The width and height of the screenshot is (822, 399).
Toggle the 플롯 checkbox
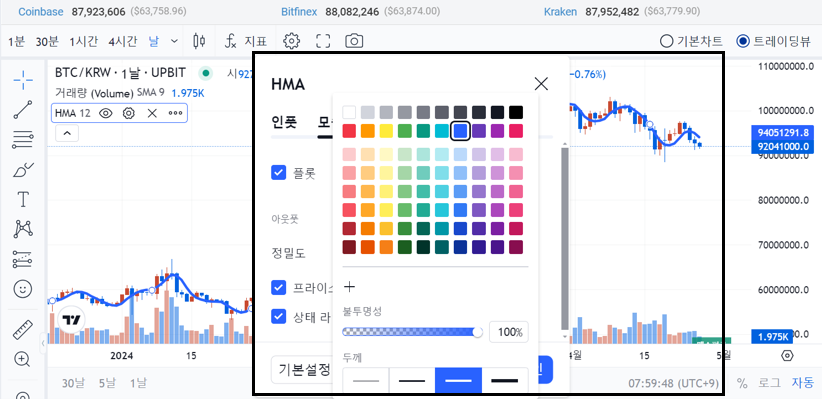[278, 172]
